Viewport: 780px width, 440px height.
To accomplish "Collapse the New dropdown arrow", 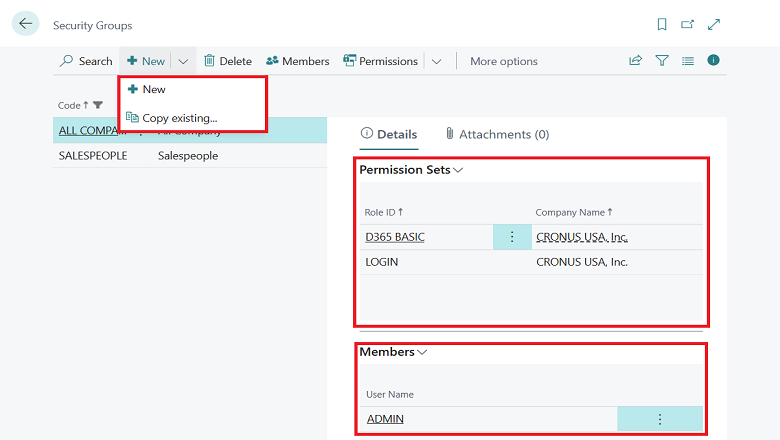I will (x=183, y=62).
